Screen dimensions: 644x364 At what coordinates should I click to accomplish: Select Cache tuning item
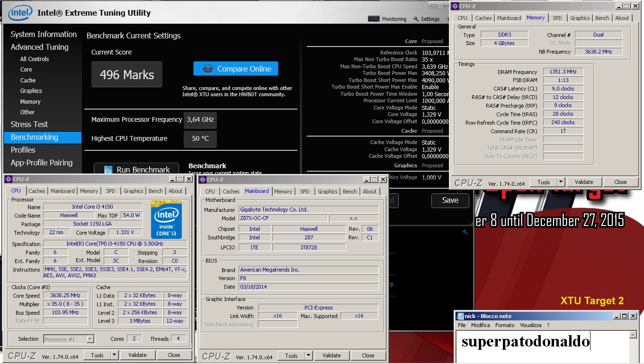pos(28,80)
